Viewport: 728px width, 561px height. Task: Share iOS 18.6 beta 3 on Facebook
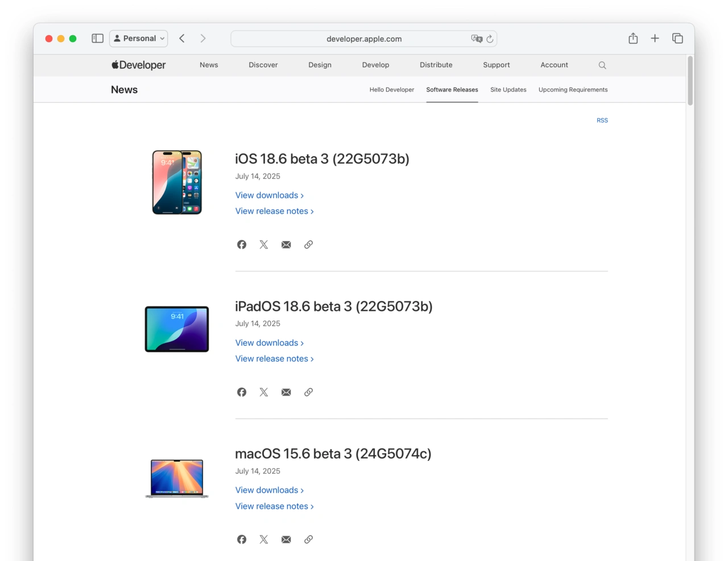[x=241, y=244]
